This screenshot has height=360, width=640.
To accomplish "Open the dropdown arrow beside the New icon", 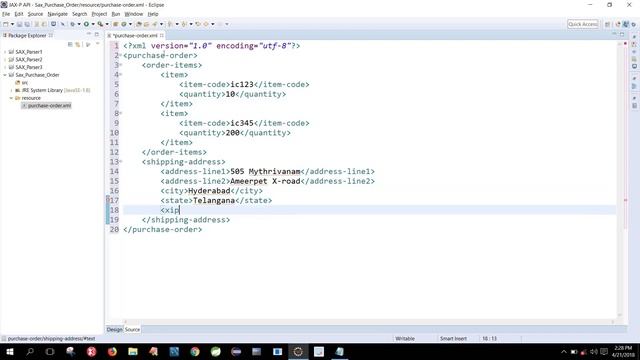I will pyautogui.click(x=12, y=24).
